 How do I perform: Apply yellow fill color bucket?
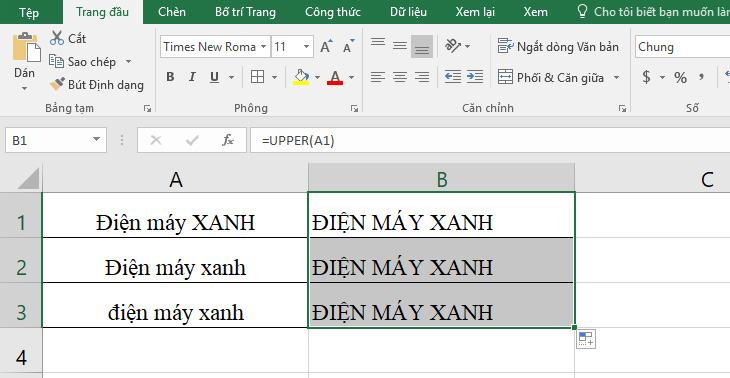[302, 77]
